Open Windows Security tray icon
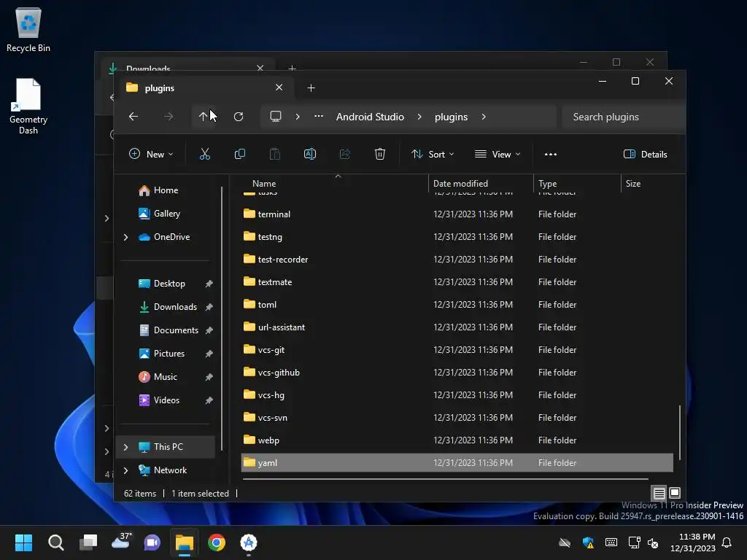This screenshot has width=747, height=560. click(589, 542)
